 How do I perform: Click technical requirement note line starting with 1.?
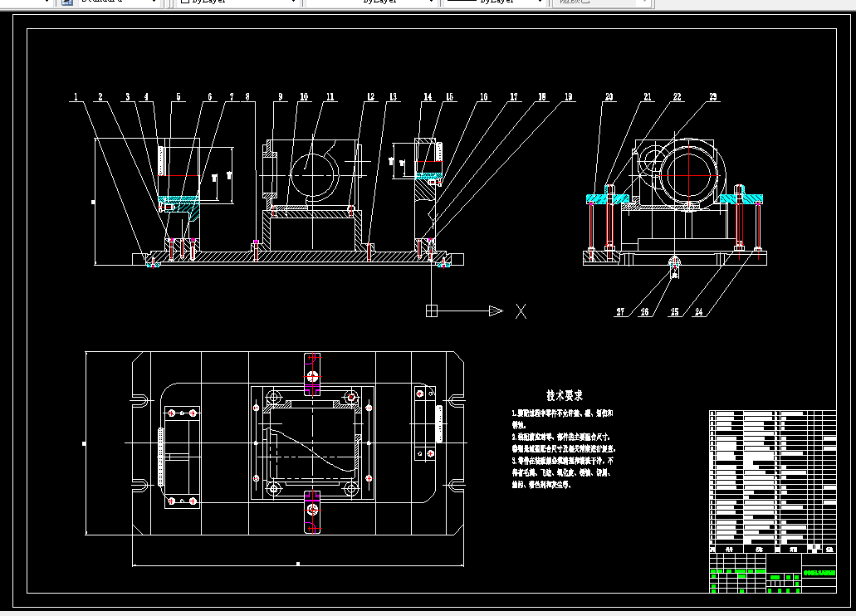562,413
